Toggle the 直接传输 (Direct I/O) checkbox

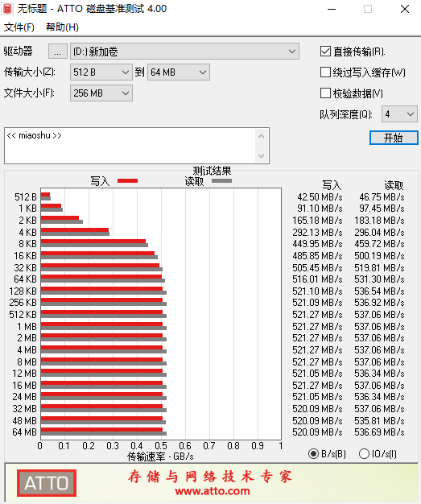point(325,52)
